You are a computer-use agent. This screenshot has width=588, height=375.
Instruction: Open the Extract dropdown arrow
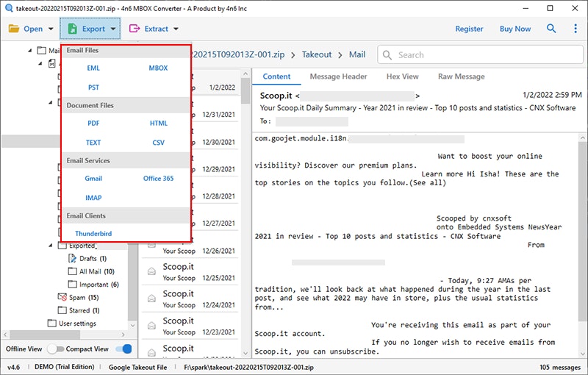pyautogui.click(x=176, y=29)
